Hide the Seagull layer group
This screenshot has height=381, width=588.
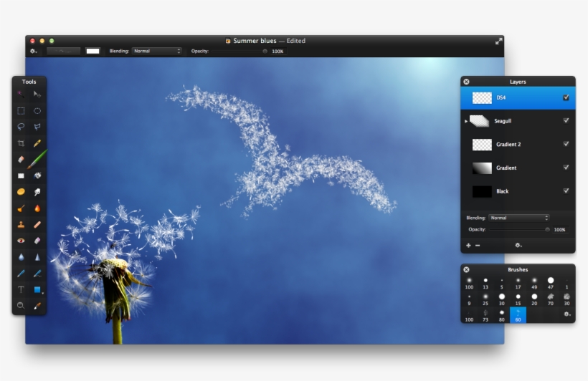tap(566, 120)
